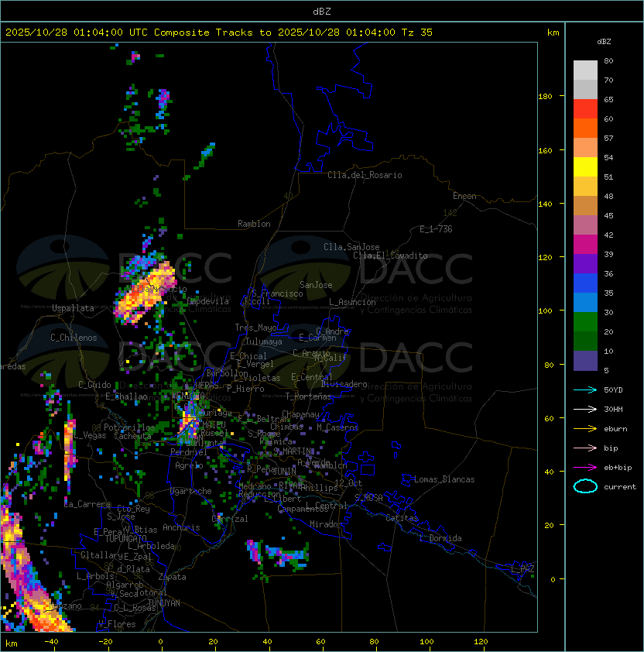The image size is (644, 652).
Task: Click the light orange 54-57 dBZ swatch
Action: tap(585, 148)
